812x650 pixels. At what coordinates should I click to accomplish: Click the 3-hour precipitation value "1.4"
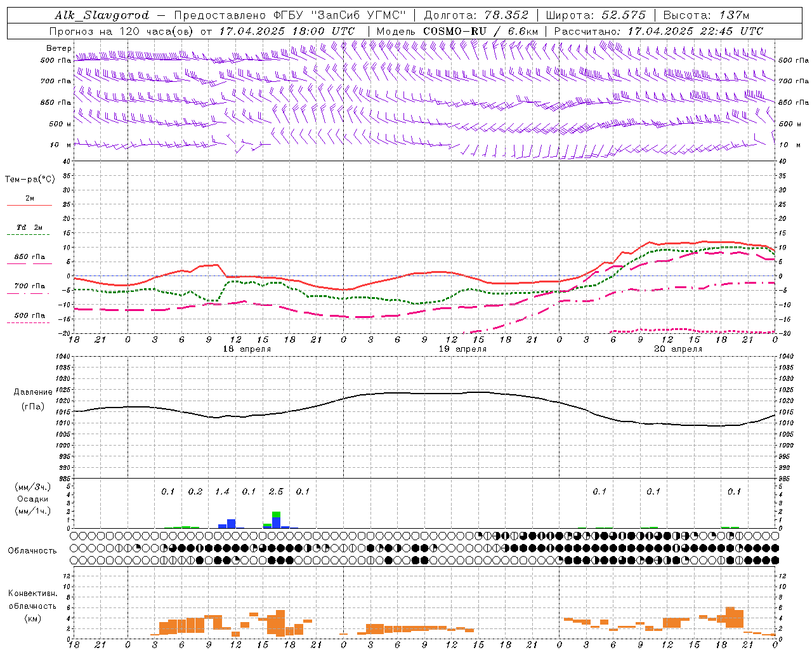tap(222, 491)
